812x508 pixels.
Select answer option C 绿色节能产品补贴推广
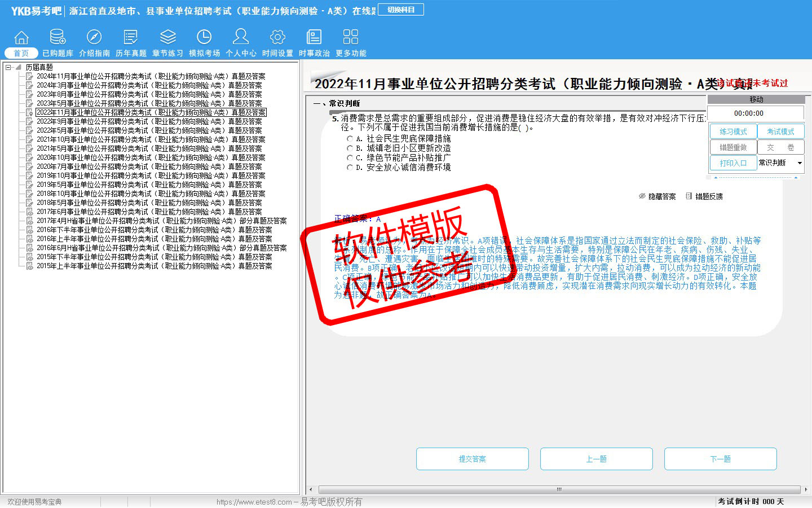click(350, 158)
